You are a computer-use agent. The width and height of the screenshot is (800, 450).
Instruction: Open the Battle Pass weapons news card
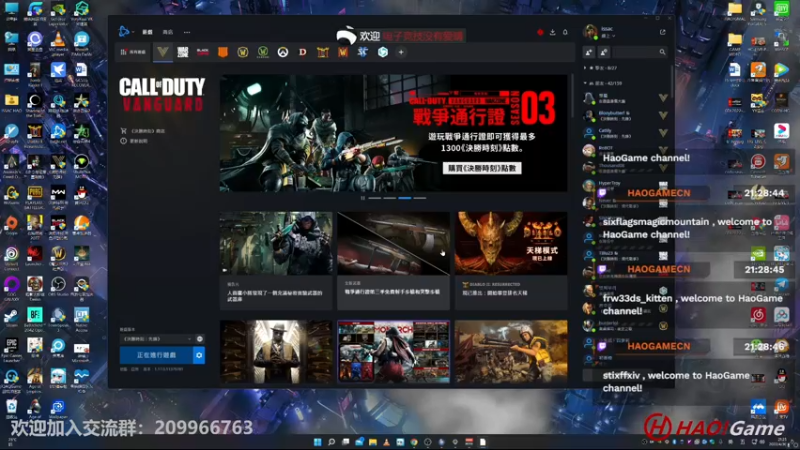tap(393, 261)
